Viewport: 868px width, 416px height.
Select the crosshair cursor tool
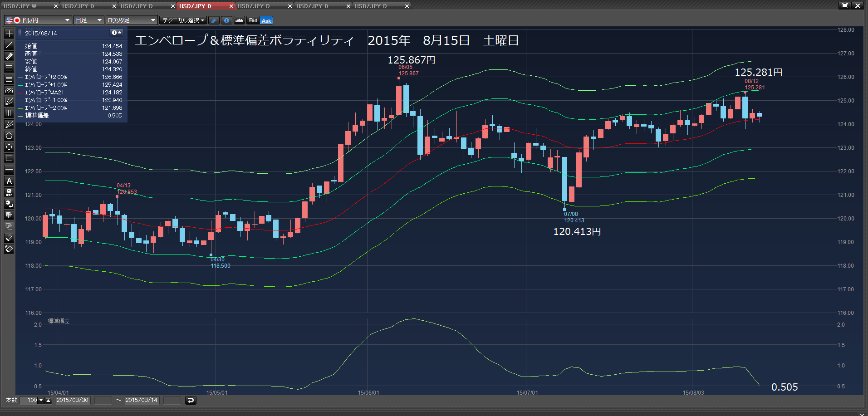(9, 34)
